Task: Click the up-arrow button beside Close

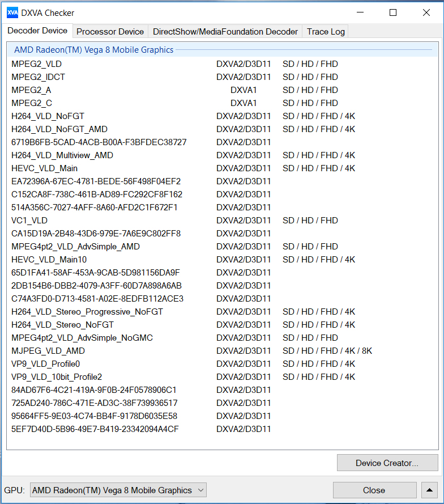Action: [x=429, y=490]
